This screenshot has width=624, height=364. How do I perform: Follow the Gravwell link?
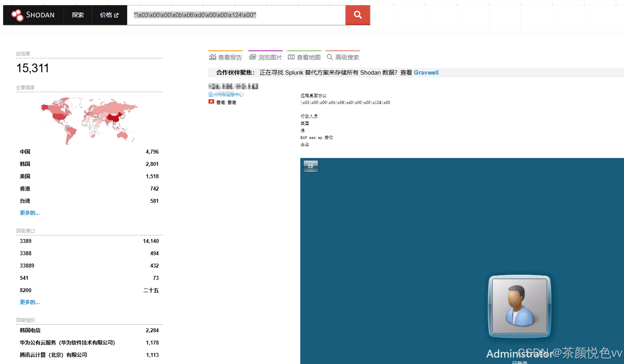pyautogui.click(x=426, y=73)
